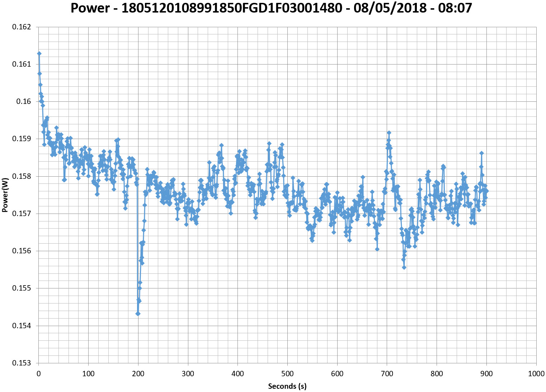
Task: Select the dip's lowest marker near 735 seconds
Action: [x=404, y=267]
